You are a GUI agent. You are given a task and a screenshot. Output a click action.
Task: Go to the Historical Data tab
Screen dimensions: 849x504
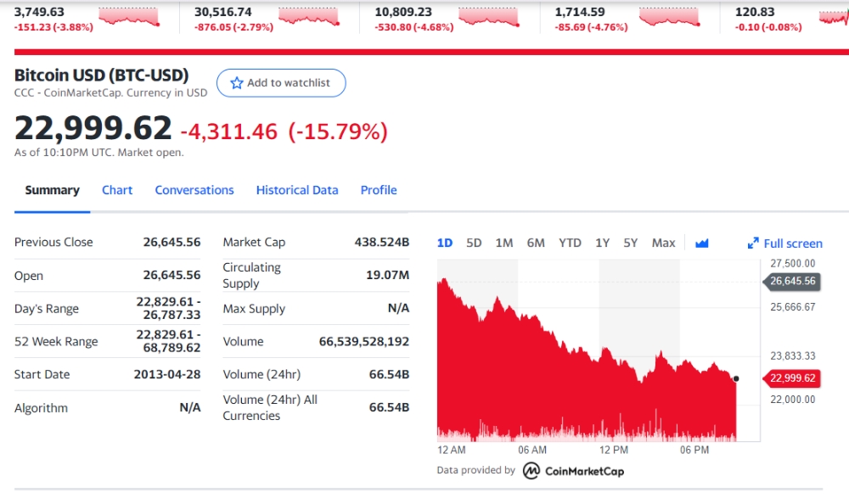coord(297,191)
